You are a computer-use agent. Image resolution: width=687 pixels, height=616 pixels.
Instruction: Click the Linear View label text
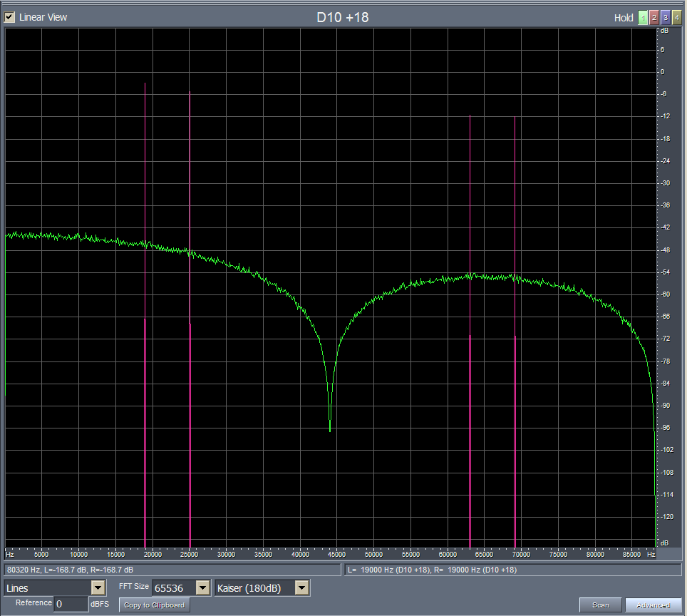pyautogui.click(x=43, y=17)
